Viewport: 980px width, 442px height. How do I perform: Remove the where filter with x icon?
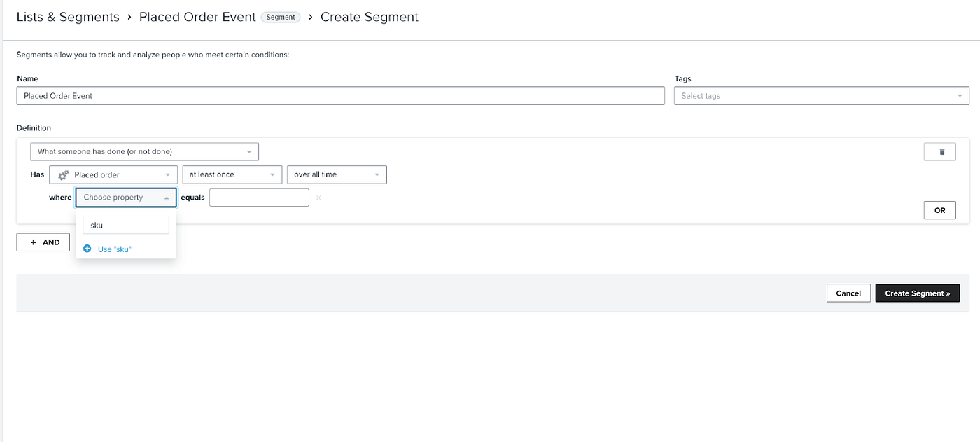coord(318,198)
